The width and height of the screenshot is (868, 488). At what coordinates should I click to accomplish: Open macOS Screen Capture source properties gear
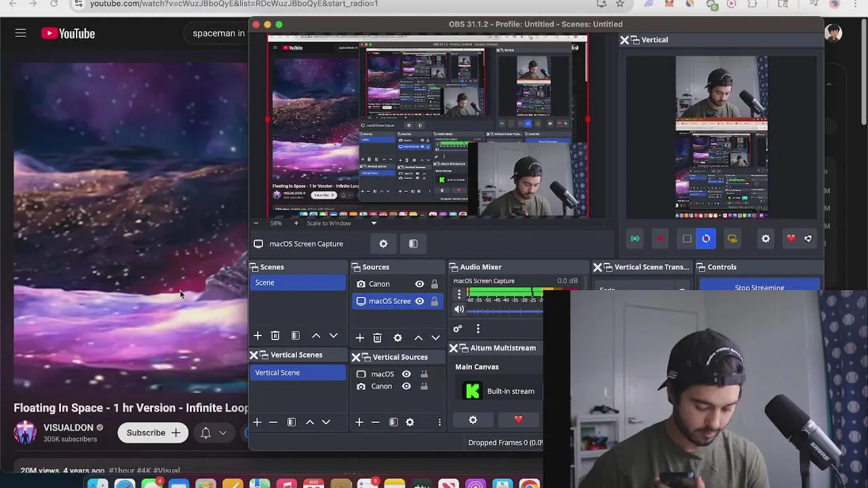pyautogui.click(x=383, y=244)
